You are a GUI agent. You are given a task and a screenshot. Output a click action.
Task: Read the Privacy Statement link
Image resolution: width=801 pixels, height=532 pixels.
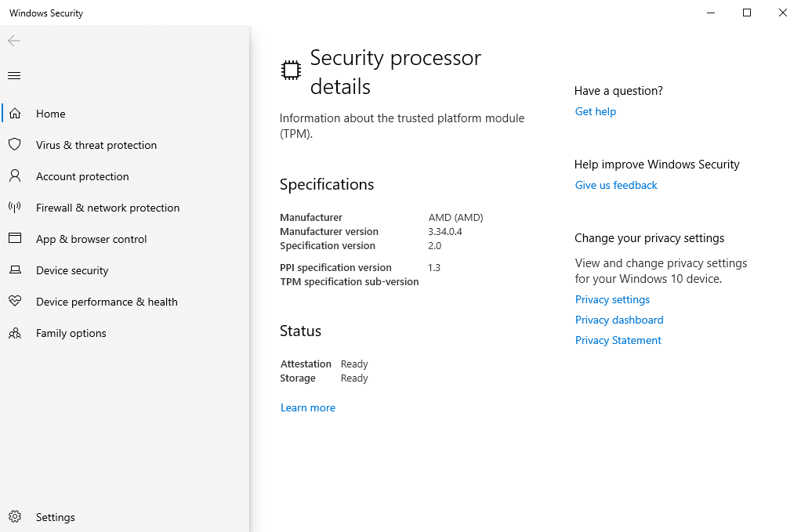point(618,340)
